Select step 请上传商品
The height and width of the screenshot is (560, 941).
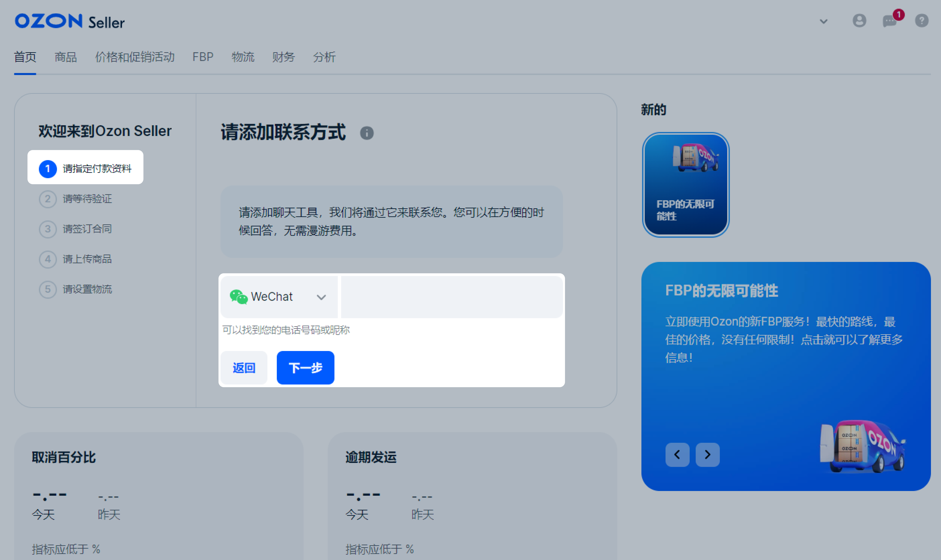87,259
